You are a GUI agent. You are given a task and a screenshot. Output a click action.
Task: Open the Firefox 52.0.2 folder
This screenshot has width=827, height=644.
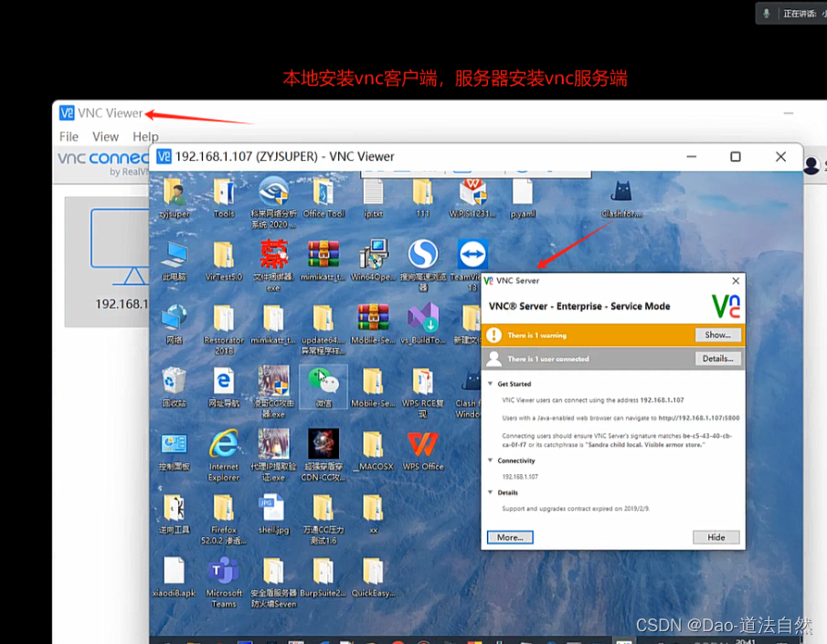coord(224,509)
